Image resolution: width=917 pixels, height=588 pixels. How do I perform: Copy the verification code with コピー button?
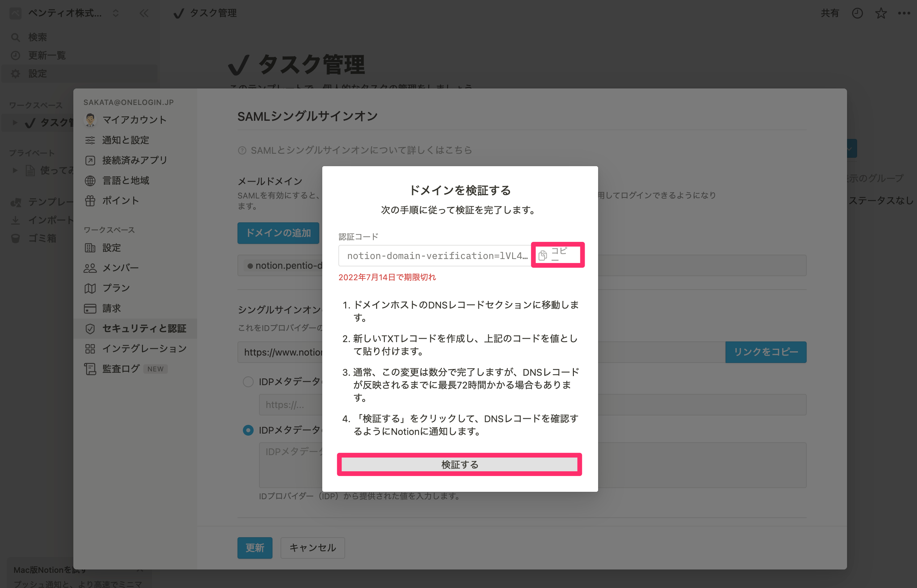(557, 255)
